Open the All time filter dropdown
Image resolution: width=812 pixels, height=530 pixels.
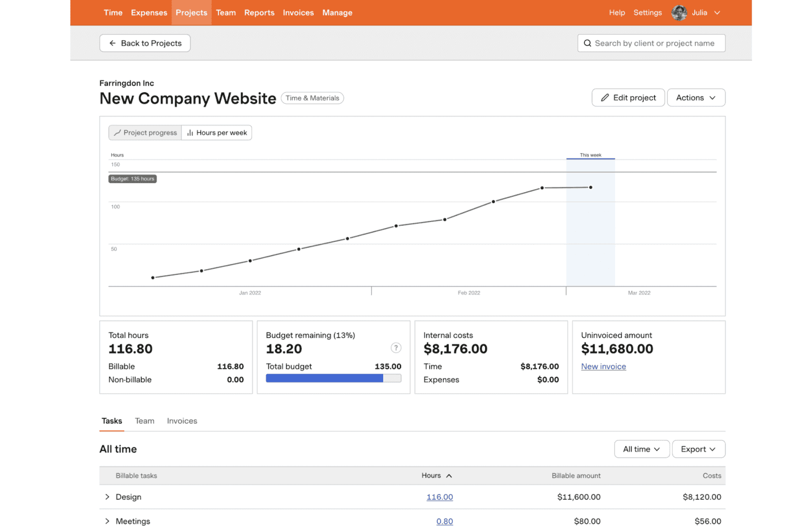pos(641,449)
